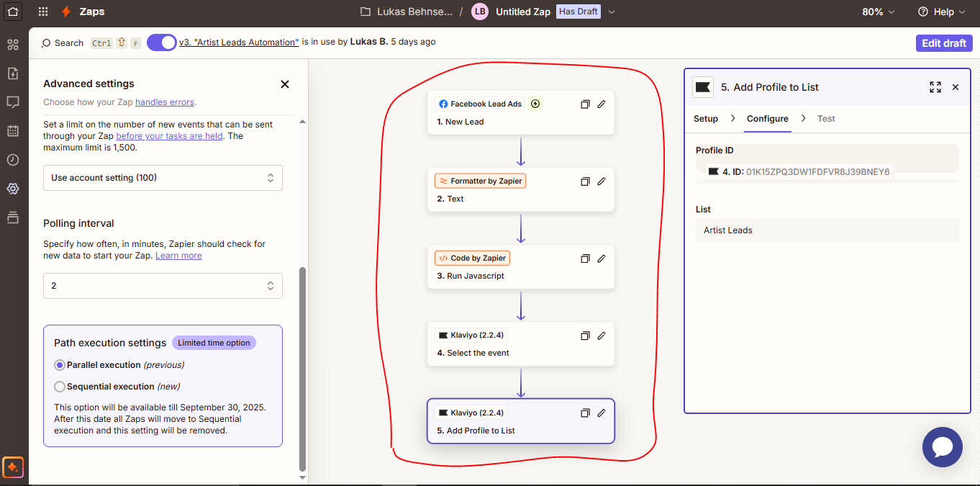The width and height of the screenshot is (980, 486).
Task: Open the apps grid launcher
Action: pos(43,12)
